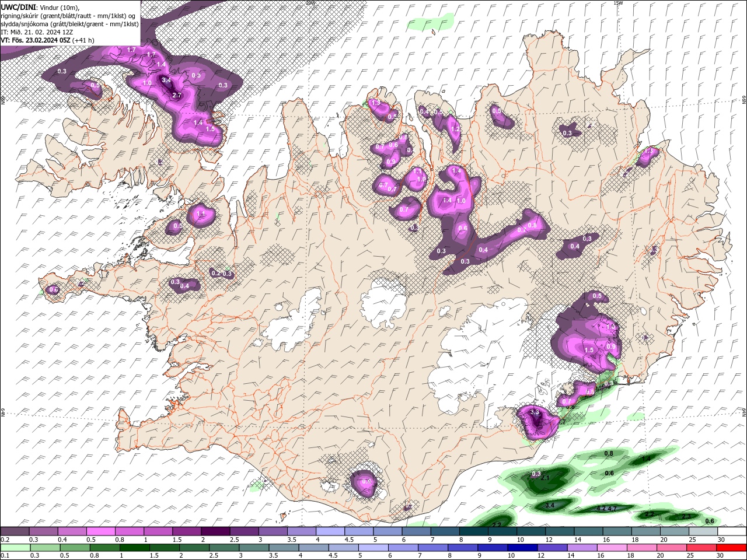Click the 20W longitude label
The image size is (747, 560).
tap(310, 3)
